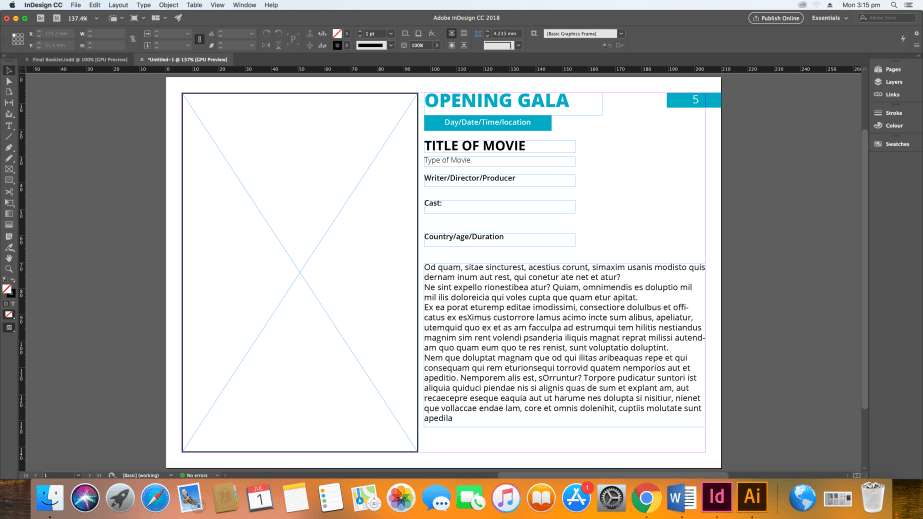Select the Eyedropper tool
The image size is (923, 519).
click(9, 248)
